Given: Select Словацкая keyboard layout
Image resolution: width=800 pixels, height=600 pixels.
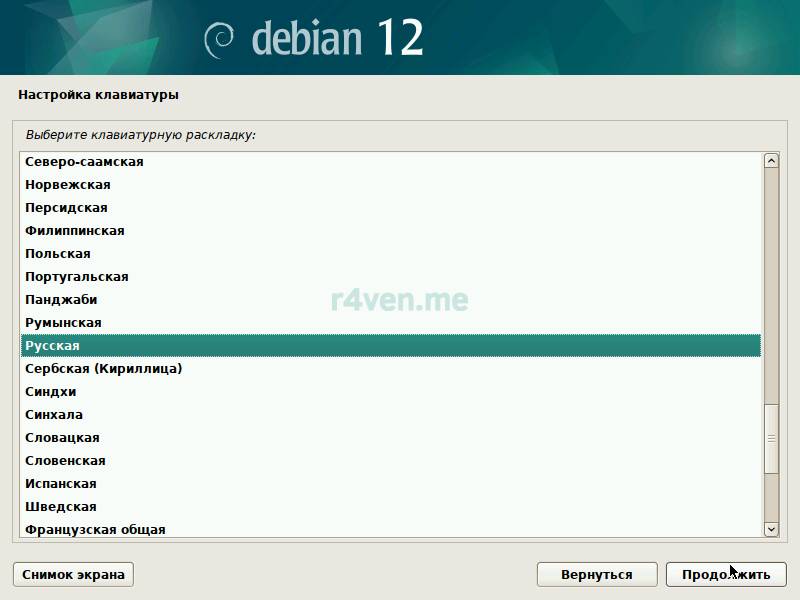Looking at the screenshot, I should [x=62, y=438].
